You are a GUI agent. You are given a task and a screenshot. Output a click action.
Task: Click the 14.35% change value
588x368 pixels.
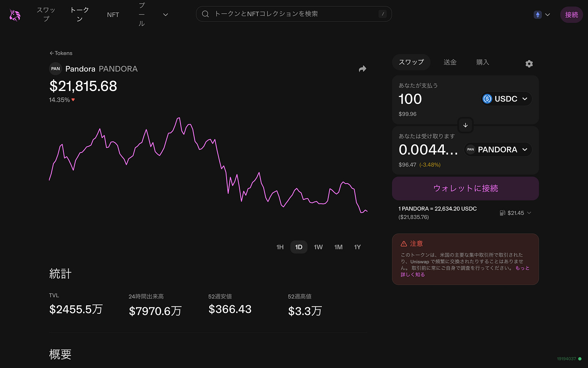coord(59,100)
